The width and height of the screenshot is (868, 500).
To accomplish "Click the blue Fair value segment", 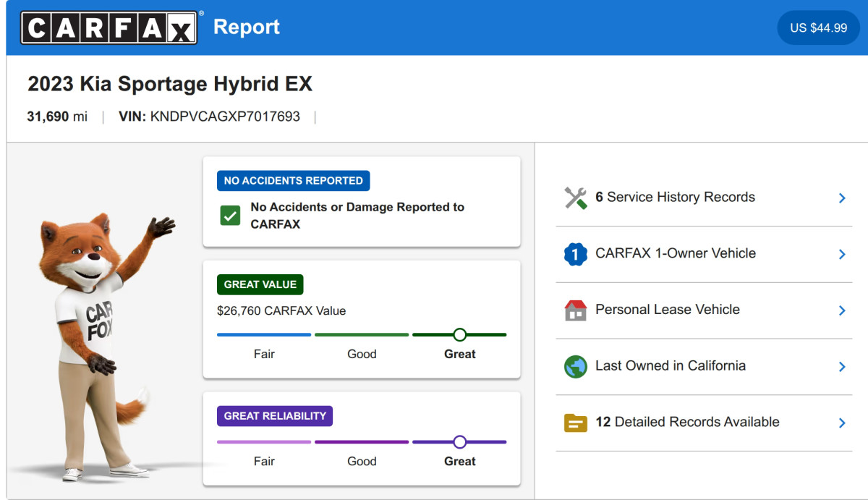I will (x=264, y=335).
